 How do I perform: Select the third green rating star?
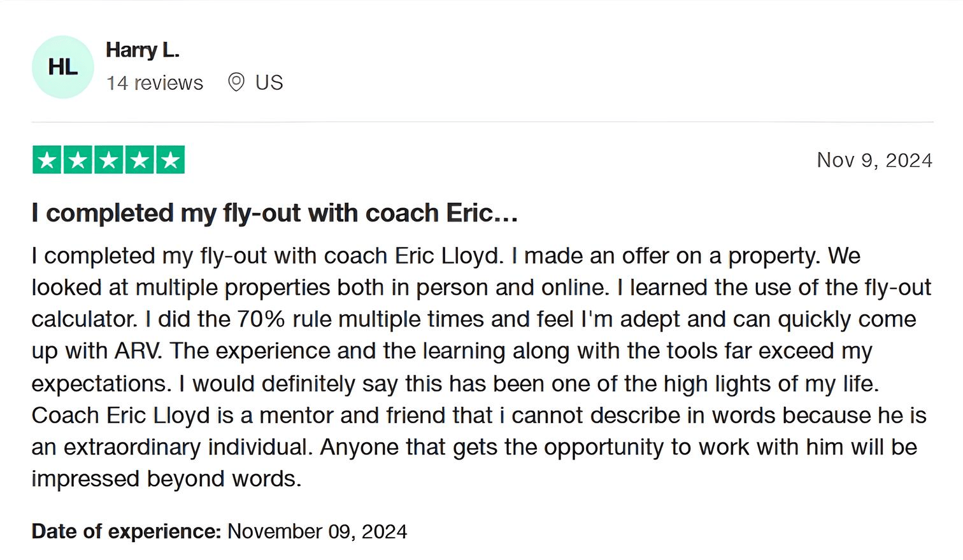tap(108, 160)
